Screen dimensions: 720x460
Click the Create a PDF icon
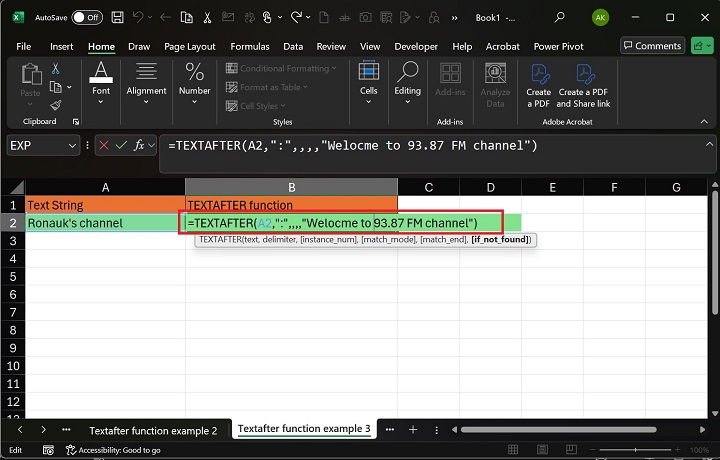tap(539, 84)
